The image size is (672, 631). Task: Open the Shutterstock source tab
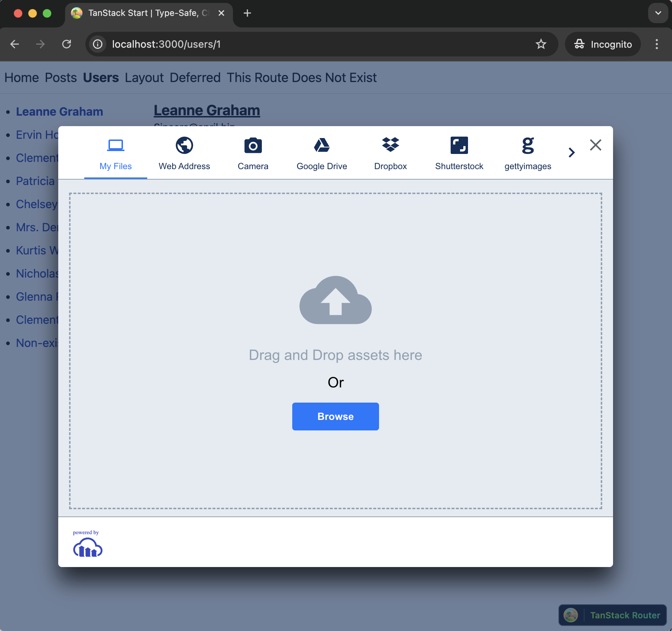coord(459,145)
